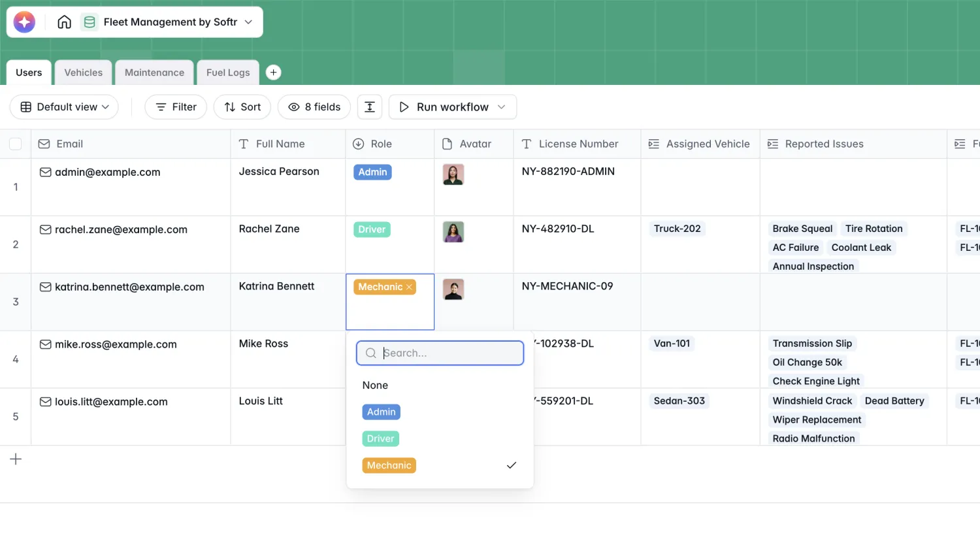Open Jessica Pearson's avatar thumbnail

(453, 174)
